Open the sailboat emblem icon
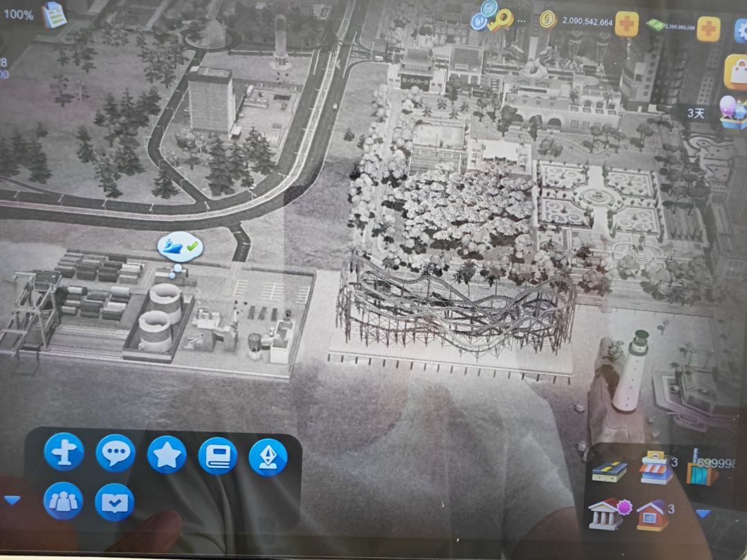747x560 pixels. 268,457
